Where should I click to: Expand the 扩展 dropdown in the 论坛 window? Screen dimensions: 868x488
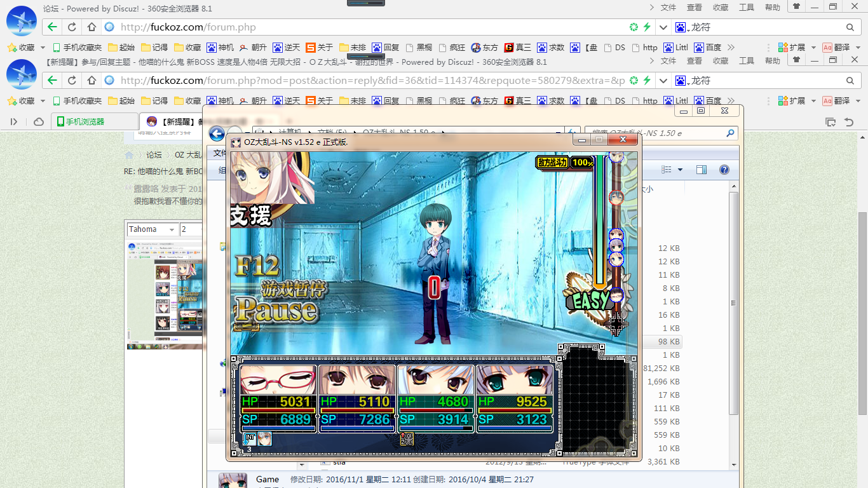click(813, 48)
